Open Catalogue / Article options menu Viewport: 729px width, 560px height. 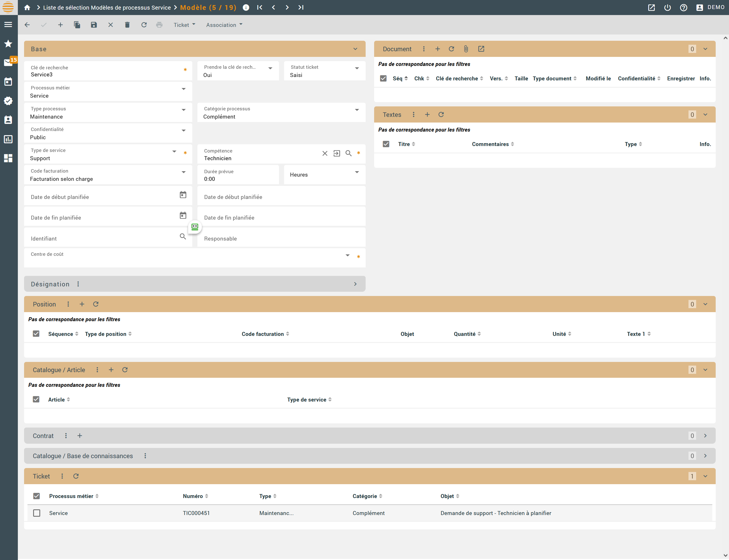coord(97,370)
